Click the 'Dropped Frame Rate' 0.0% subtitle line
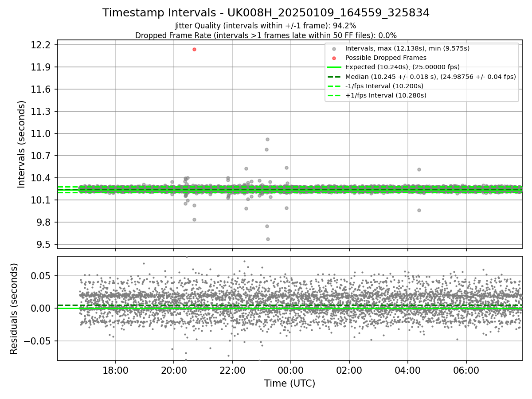The width and height of the screenshot is (532, 399). 266,35
